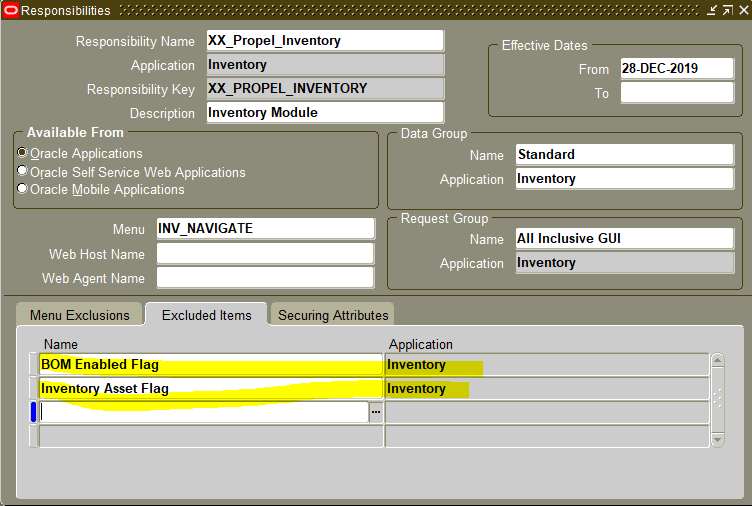The width and height of the screenshot is (752, 506).
Task: Click the Application field showing Inventory
Action: pyautogui.click(x=325, y=65)
